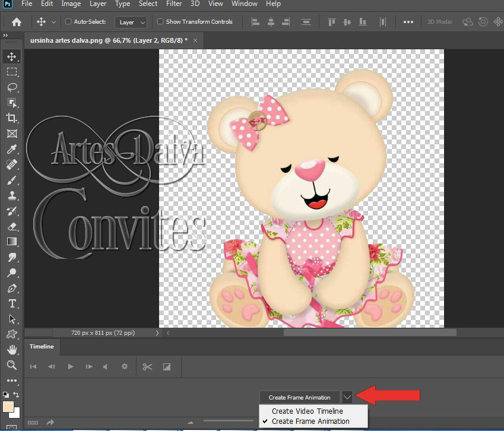This screenshot has height=431, width=504.
Task: Open the Layer menu
Action: (98, 4)
